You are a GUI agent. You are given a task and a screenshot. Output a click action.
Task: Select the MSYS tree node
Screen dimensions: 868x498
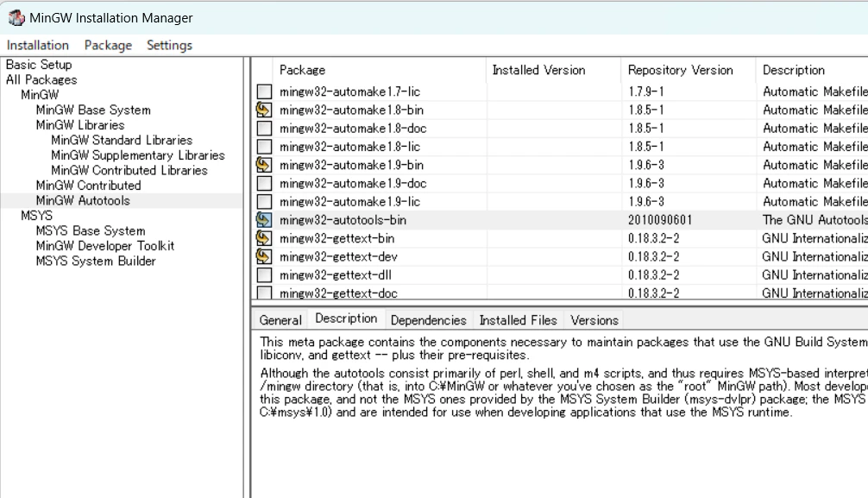(36, 216)
